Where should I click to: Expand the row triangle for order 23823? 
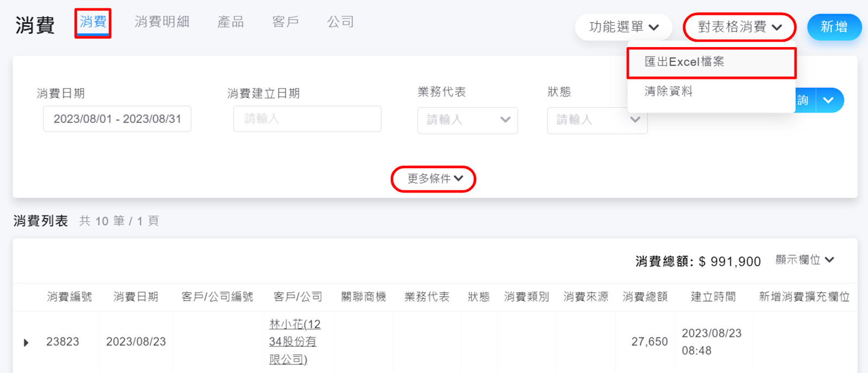(26, 343)
